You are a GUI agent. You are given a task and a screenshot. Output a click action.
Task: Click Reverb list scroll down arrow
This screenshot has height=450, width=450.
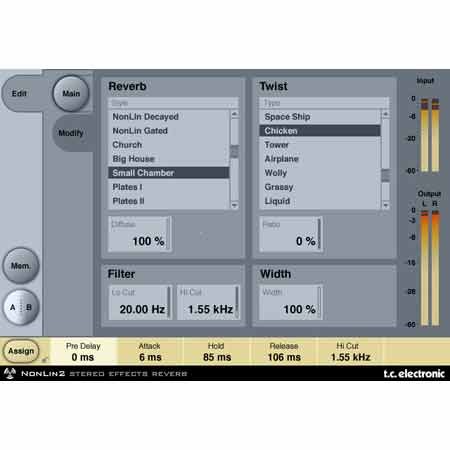(234, 205)
